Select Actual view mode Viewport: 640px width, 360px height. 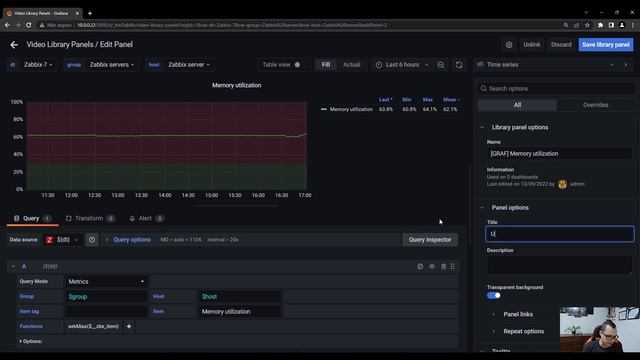(351, 65)
